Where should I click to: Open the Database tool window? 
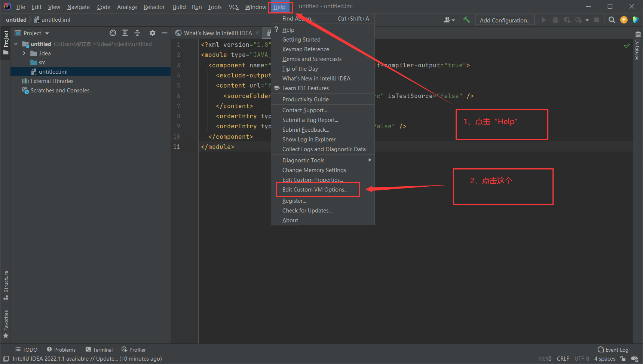(x=638, y=46)
